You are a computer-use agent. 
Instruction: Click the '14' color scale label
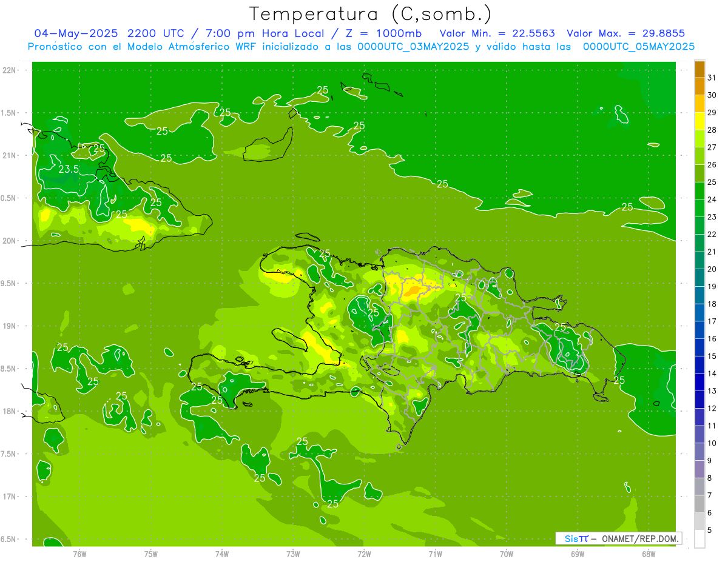point(712,373)
